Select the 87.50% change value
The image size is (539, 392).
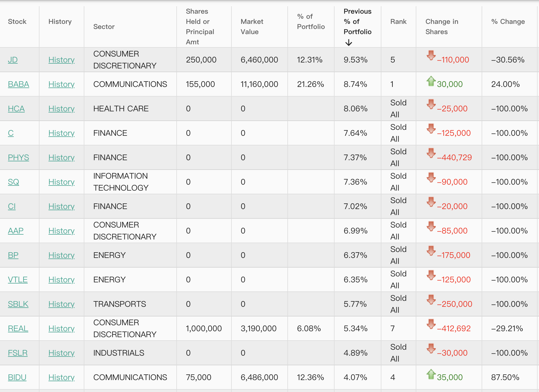point(505,377)
